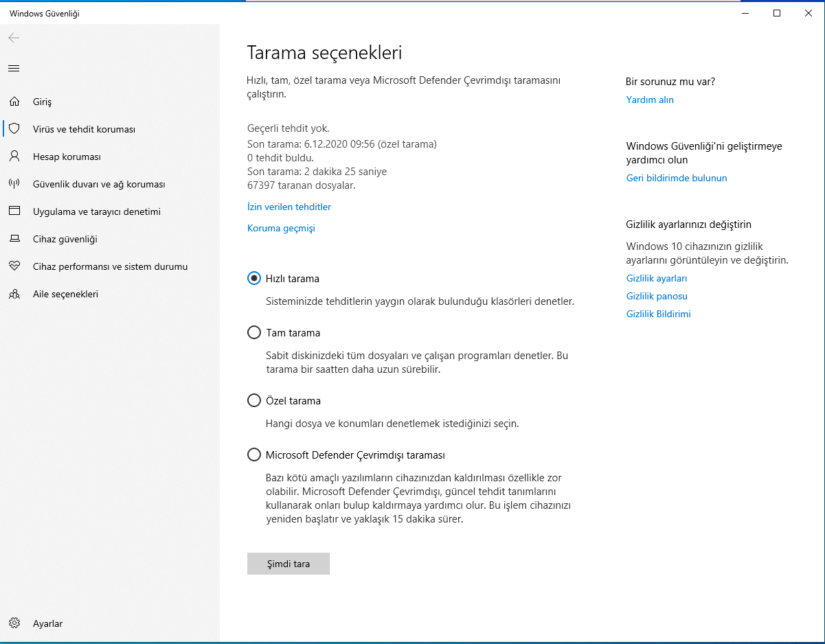825x644 pixels.
Task: Click the Yardım alın link
Action: click(x=650, y=100)
